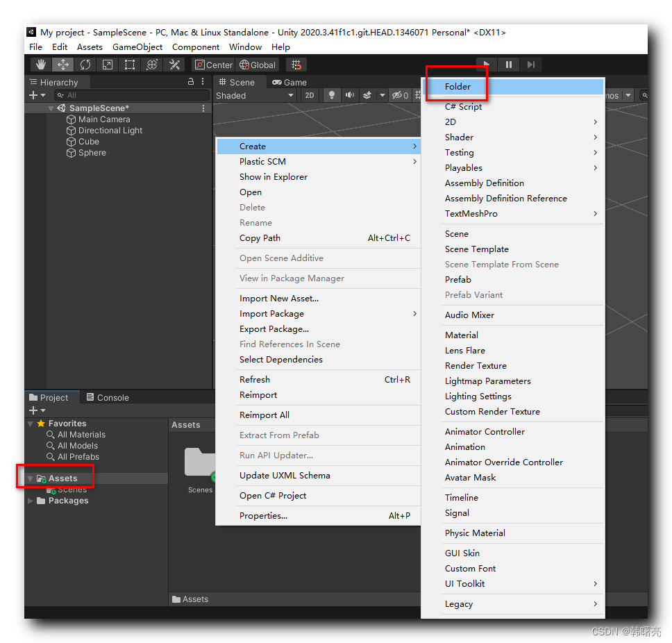Switch to the Scene tab
The height and width of the screenshot is (643, 672).
point(237,83)
